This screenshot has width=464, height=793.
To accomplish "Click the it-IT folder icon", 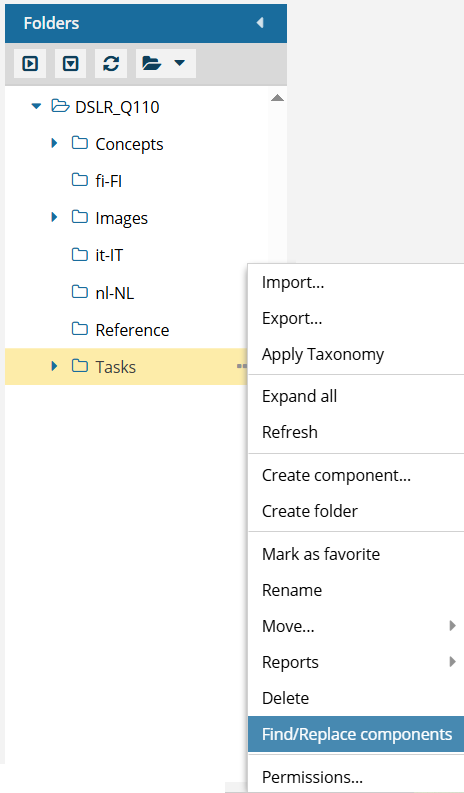I will tap(79, 254).
